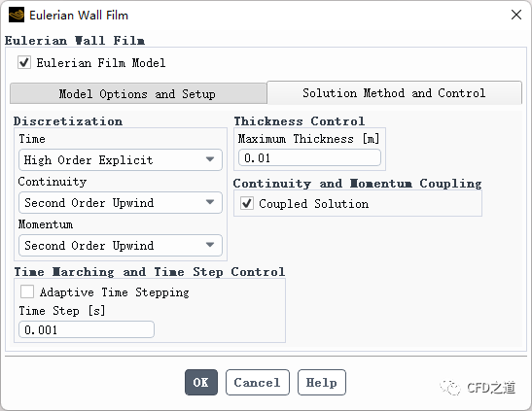This screenshot has height=411, width=532.
Task: Click the Time Step value field
Action: 87,329
